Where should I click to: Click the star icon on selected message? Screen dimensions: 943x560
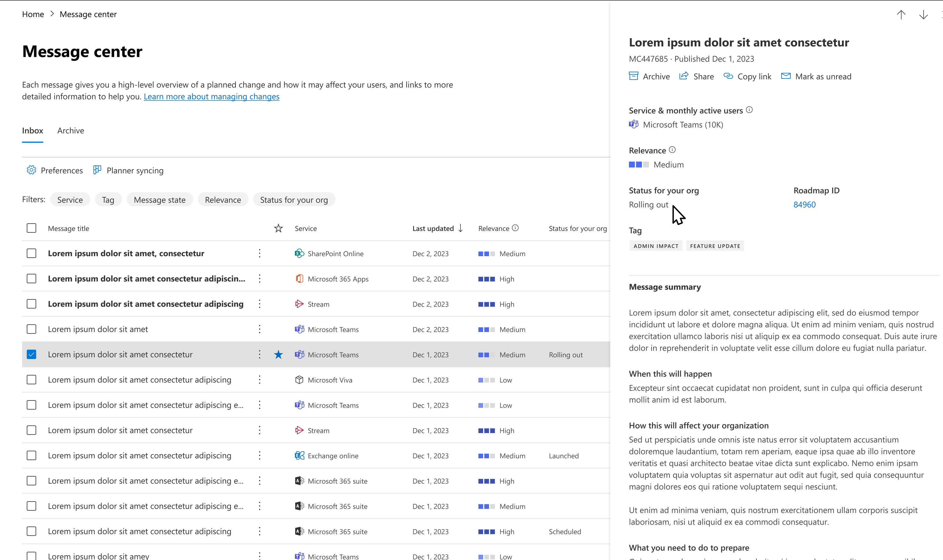coord(279,354)
